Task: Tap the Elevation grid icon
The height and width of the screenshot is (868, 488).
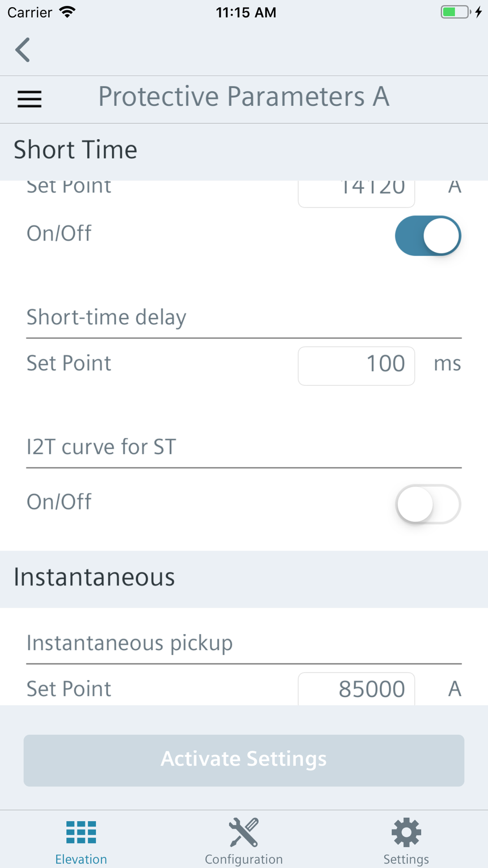Action: [x=81, y=832]
